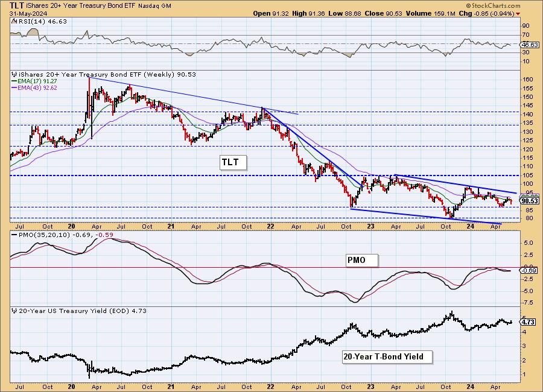Image resolution: width=543 pixels, height=392 pixels.
Task: Click the 30 level on RSI axis
Action: coord(526,52)
